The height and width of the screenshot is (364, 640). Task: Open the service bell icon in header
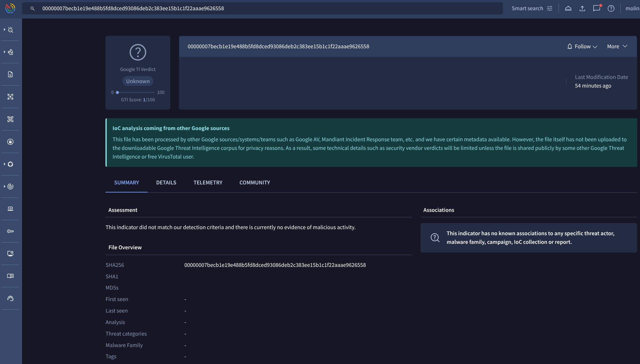click(x=568, y=9)
